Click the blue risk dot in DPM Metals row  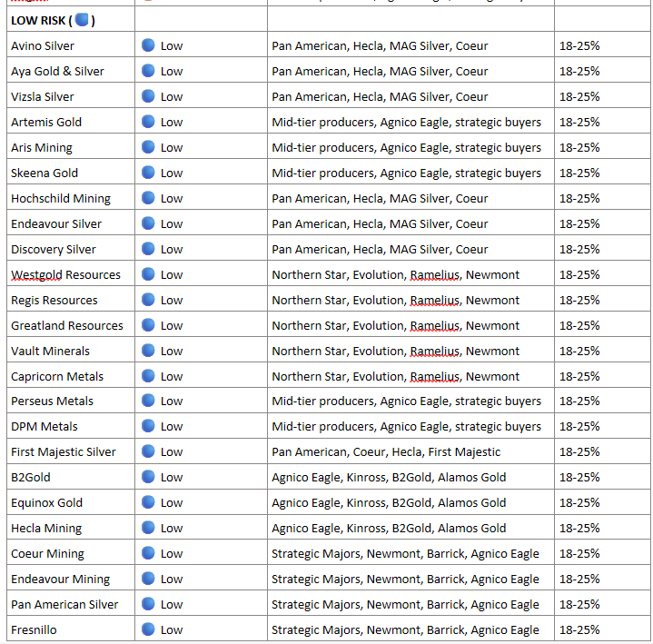pos(148,425)
